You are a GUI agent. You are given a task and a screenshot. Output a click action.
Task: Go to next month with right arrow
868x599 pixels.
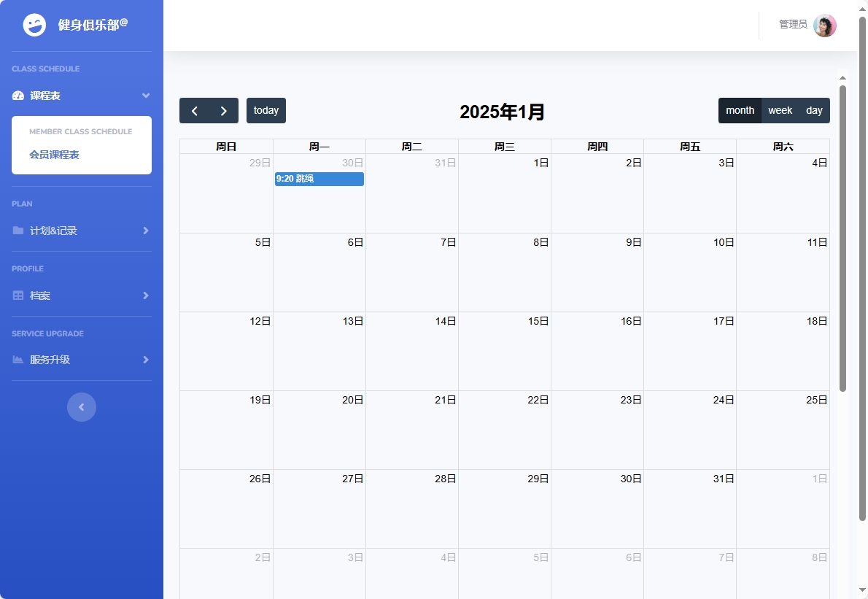click(x=223, y=111)
